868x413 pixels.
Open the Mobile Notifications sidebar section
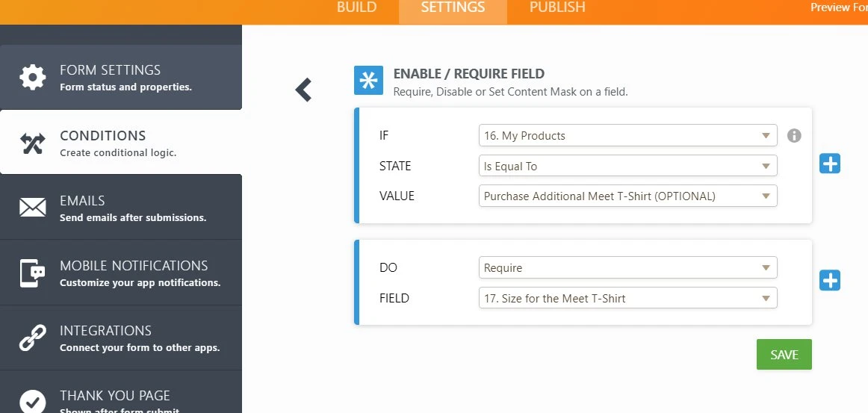[121, 273]
